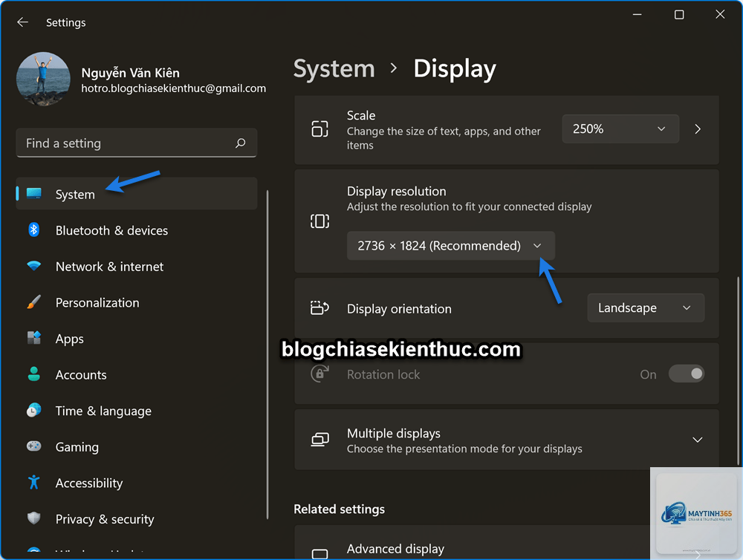Click the back arrow in Settings header
743x560 pixels.
click(x=22, y=22)
